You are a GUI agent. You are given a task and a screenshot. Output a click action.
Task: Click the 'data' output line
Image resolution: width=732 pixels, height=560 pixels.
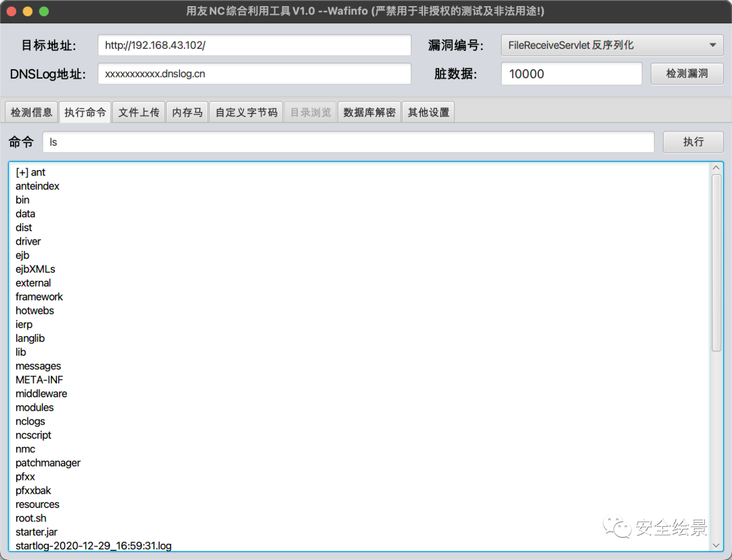tap(25, 214)
